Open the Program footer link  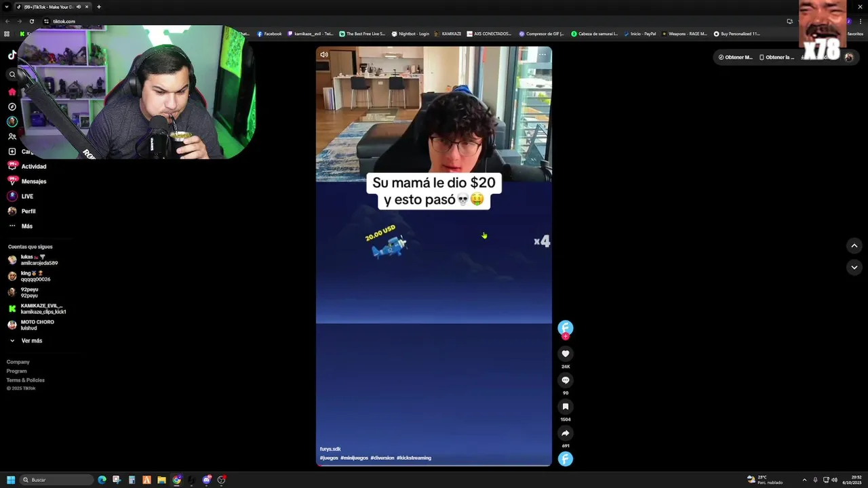coord(17,371)
